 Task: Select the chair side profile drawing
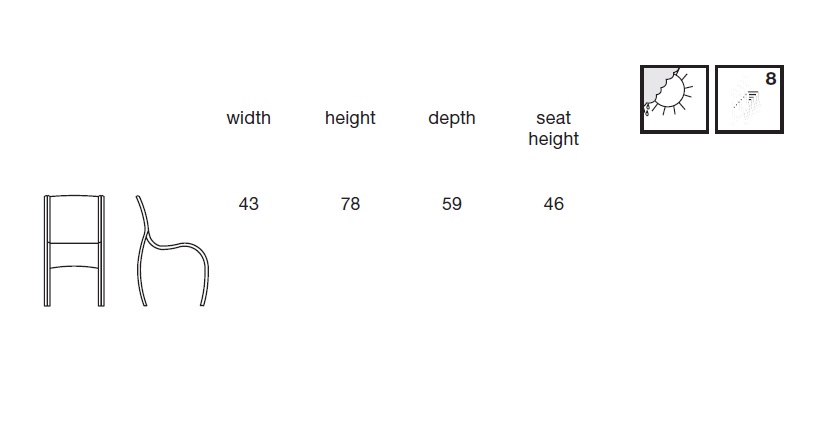tap(172, 250)
